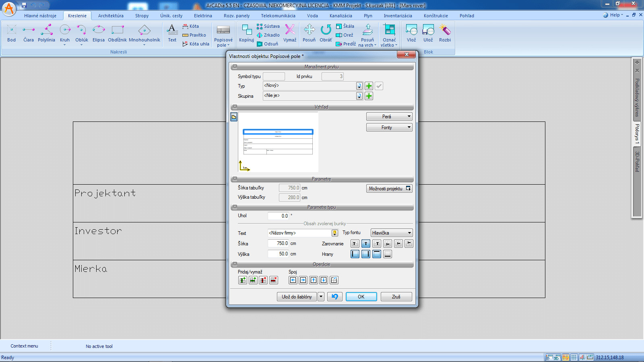Click the add column icon

tap(243, 280)
